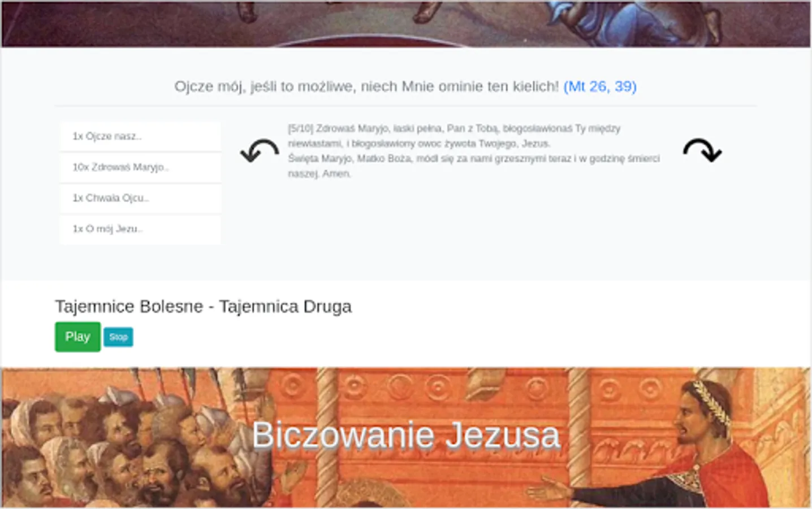Image resolution: width=812 pixels, height=509 pixels.
Task: Select the 10x Zdrowaś Maryjo.. list item
Action: (140, 167)
